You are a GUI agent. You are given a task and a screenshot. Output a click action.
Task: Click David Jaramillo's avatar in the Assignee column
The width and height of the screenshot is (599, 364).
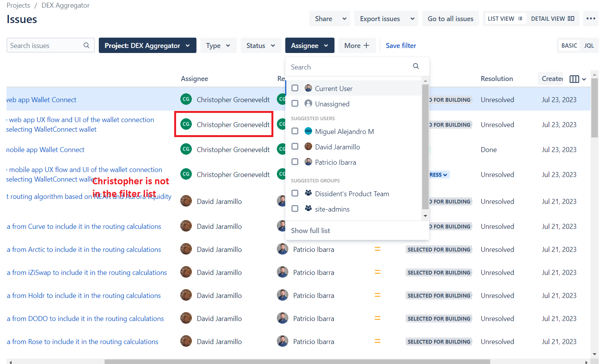(186, 201)
